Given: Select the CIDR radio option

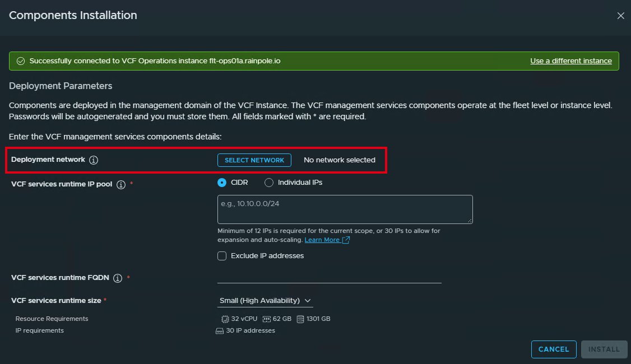Looking at the screenshot, I should point(222,183).
